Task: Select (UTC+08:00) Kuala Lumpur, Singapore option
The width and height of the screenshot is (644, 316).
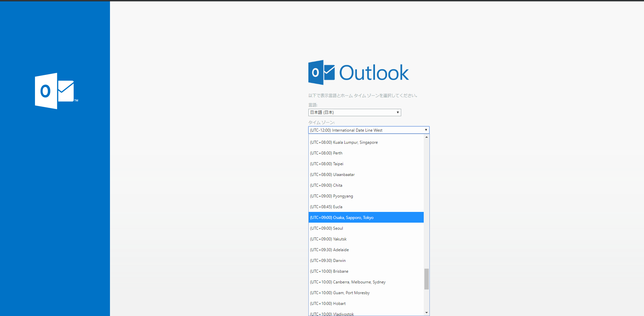Action: (366, 142)
